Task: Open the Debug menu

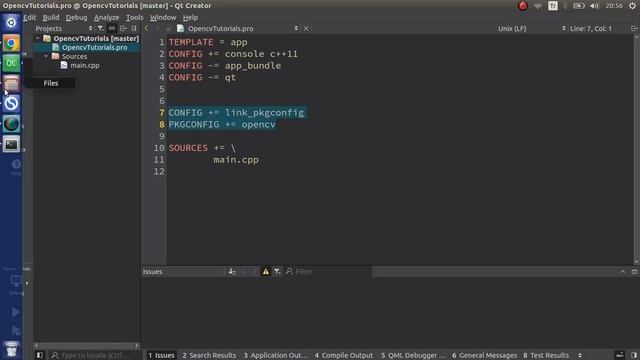Action: tap(76, 18)
